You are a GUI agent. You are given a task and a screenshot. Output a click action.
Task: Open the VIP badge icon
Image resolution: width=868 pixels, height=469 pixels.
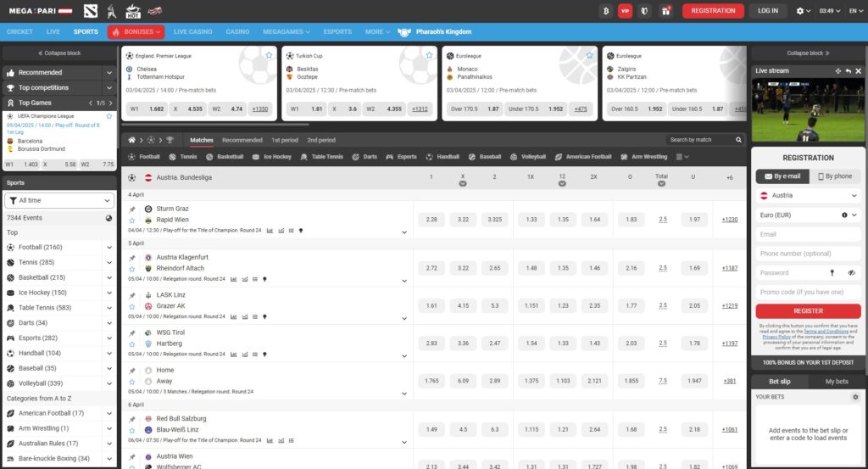[625, 10]
